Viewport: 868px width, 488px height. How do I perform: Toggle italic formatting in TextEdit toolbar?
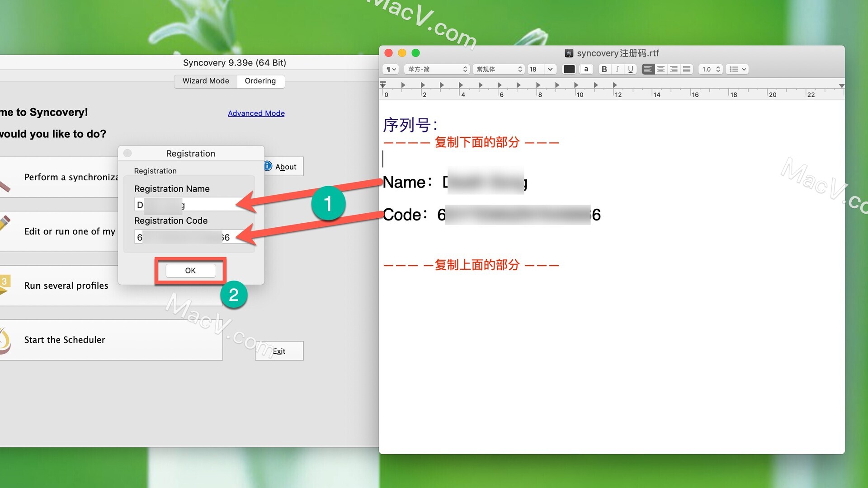coord(617,69)
